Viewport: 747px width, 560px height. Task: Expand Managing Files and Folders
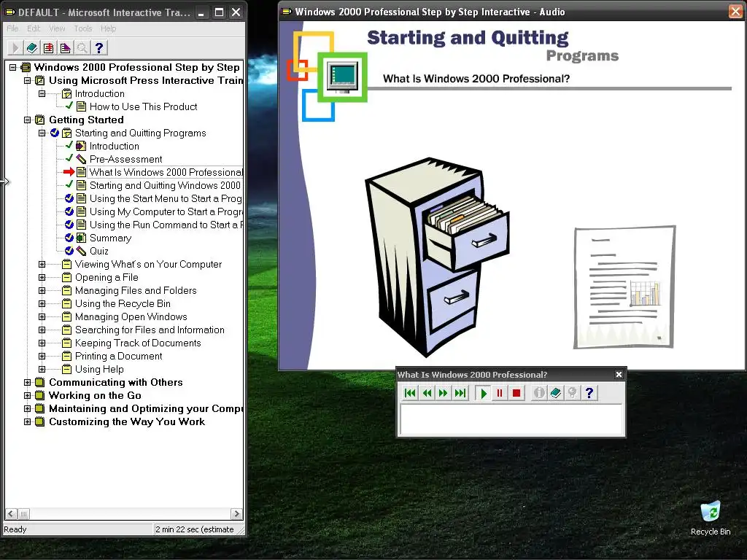[42, 290]
